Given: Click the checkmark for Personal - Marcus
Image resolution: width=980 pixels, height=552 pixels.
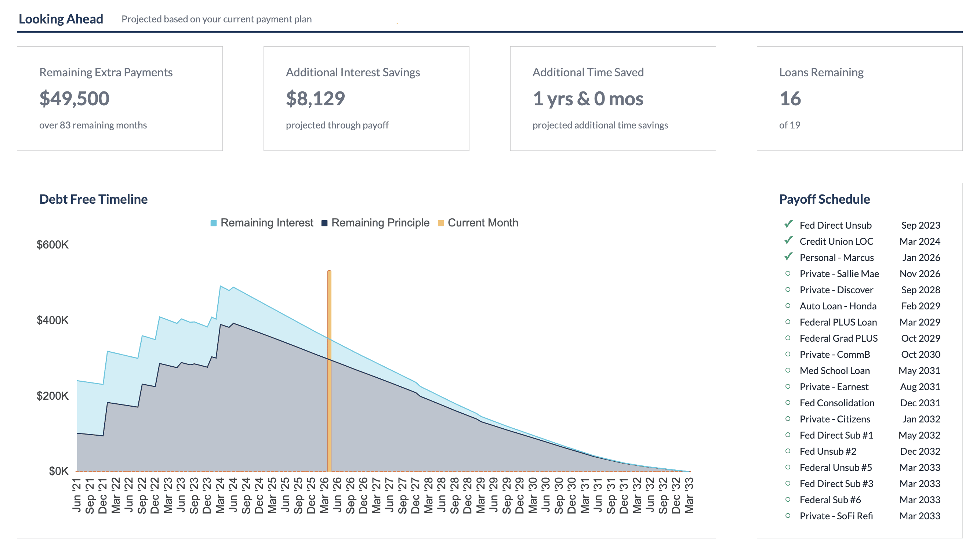Looking at the screenshot, I should (x=788, y=257).
